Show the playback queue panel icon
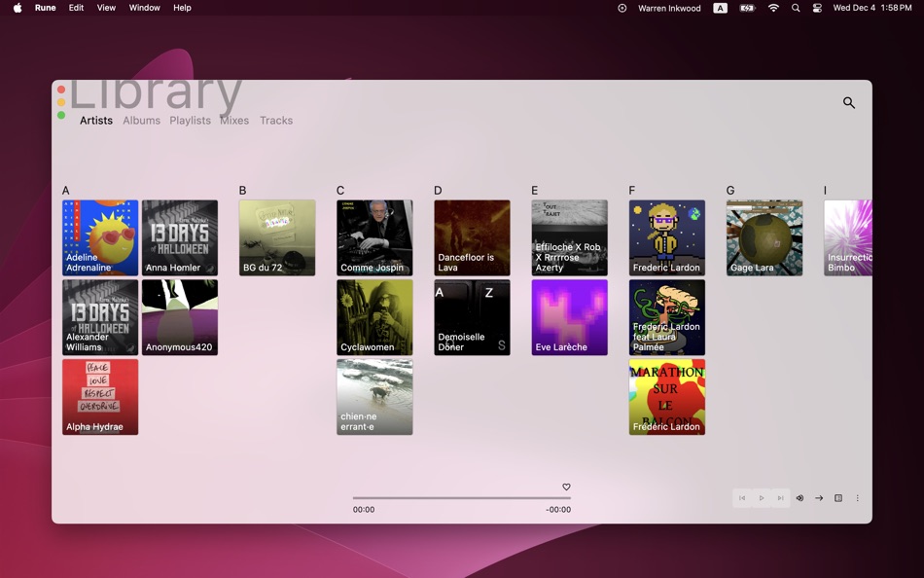The image size is (924, 578). pyautogui.click(x=838, y=498)
